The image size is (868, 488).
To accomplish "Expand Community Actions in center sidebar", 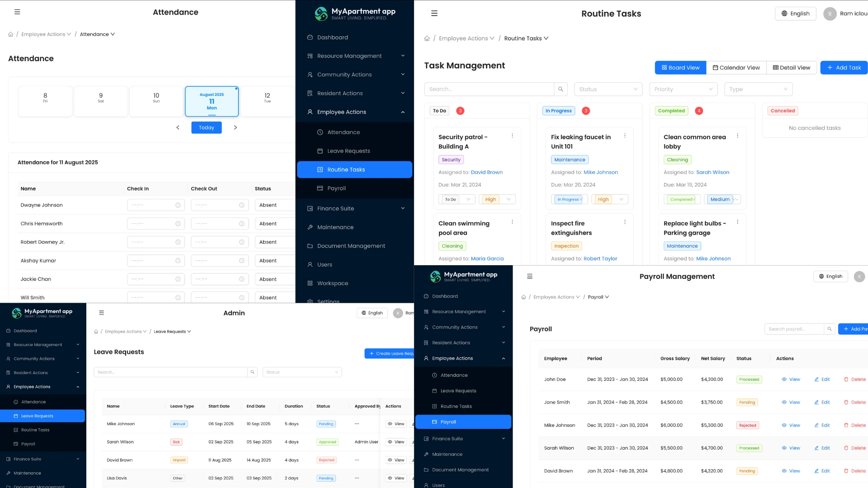I will (x=355, y=75).
